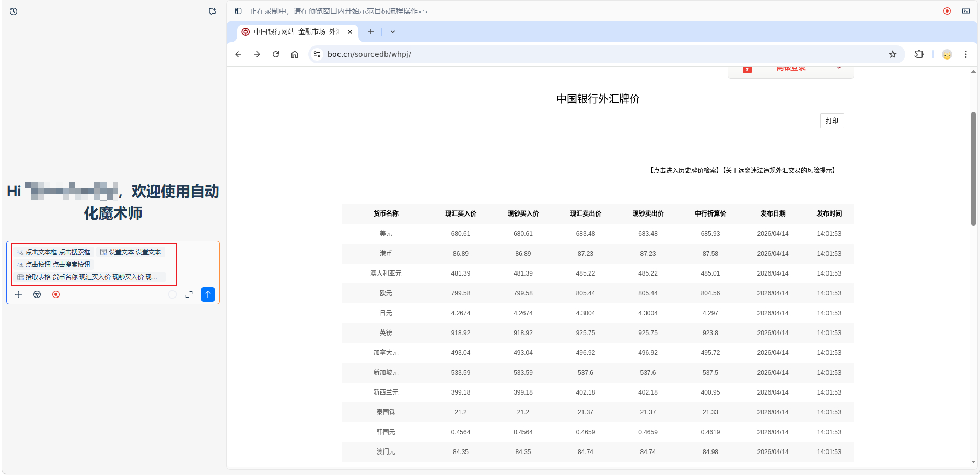
Task: Click the scrollbar down arrow
Action: pyautogui.click(x=973, y=462)
